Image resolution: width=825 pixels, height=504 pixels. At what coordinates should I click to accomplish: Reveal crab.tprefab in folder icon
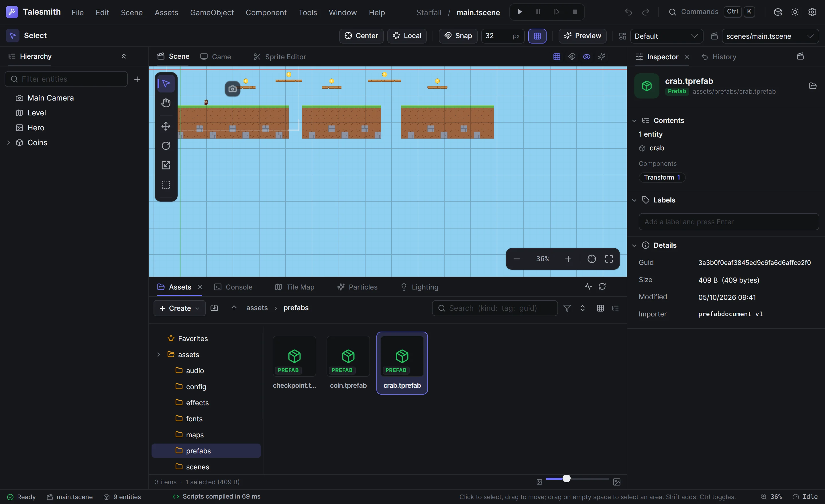click(813, 86)
